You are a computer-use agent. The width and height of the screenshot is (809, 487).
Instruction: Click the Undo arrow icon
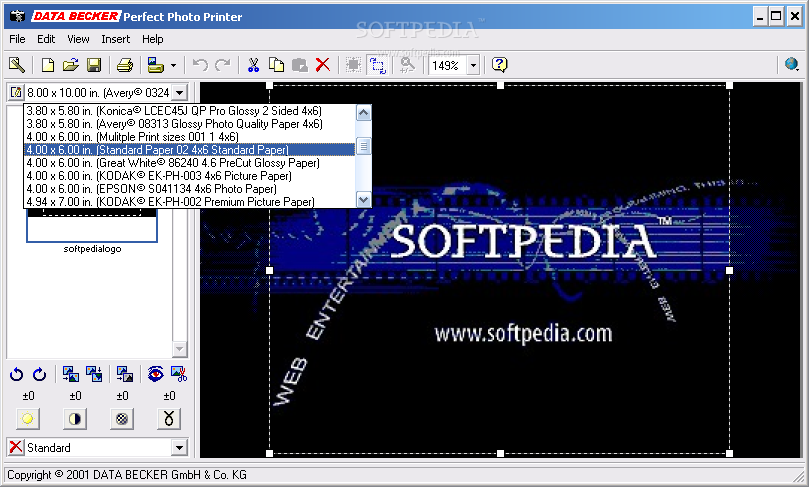click(200, 65)
